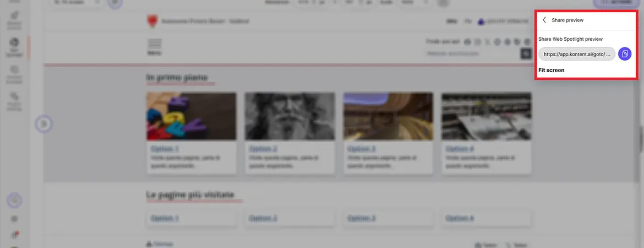Open Web Spotlight in the left sidebar
The width and height of the screenshot is (644, 248).
pos(14,46)
